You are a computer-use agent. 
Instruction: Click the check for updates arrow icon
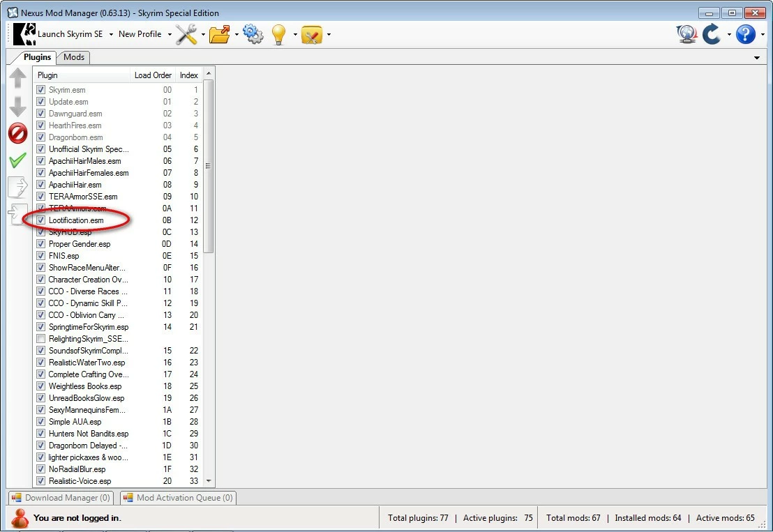712,34
